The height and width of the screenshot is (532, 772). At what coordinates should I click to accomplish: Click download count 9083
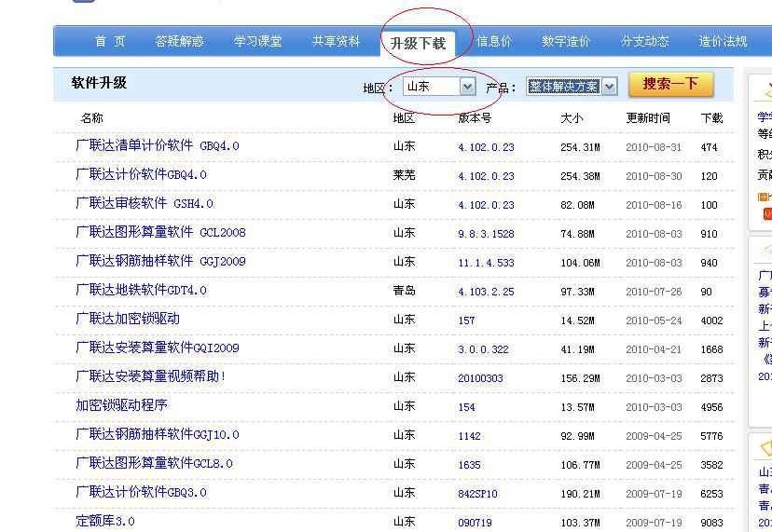tap(712, 523)
